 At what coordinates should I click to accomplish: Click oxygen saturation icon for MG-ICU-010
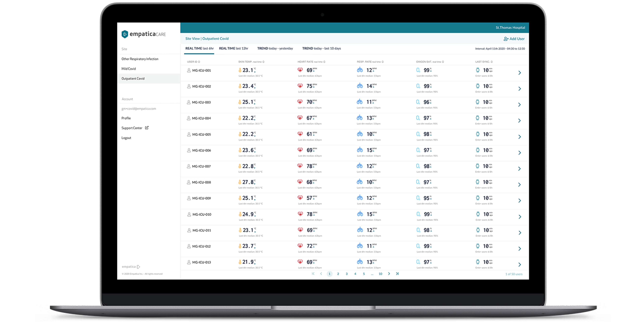[x=418, y=214]
